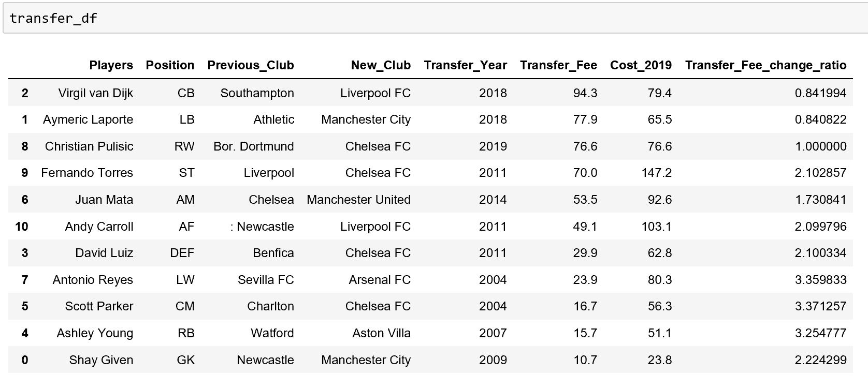
Task: Select the Aymeric Laporte player cell
Action: [x=88, y=119]
